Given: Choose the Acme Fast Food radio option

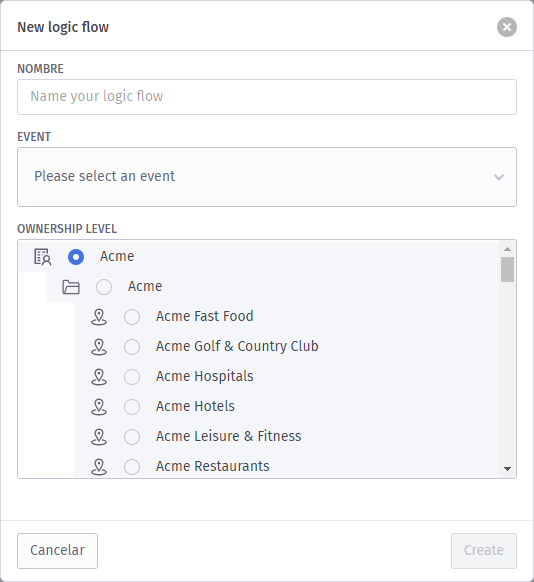Looking at the screenshot, I should pyautogui.click(x=132, y=317).
